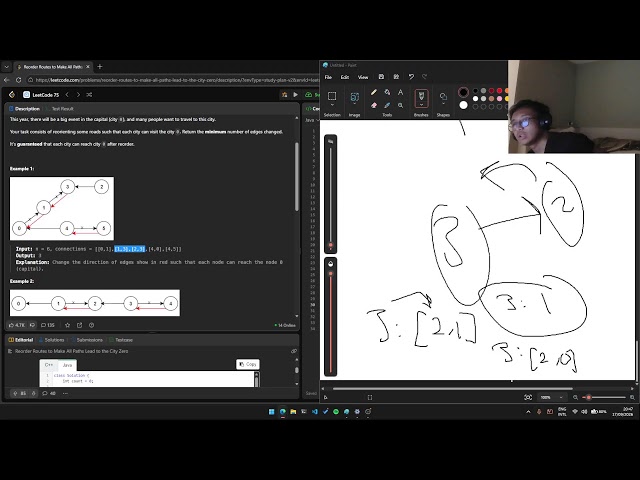Dislike the problem with thumbs-down
The width and height of the screenshot is (640, 480).
click(32, 325)
